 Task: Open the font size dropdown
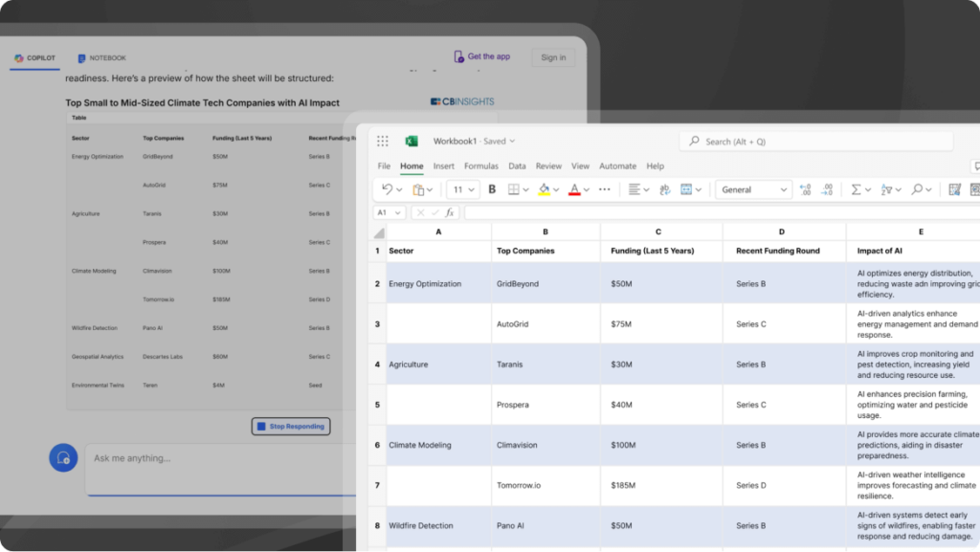point(464,189)
